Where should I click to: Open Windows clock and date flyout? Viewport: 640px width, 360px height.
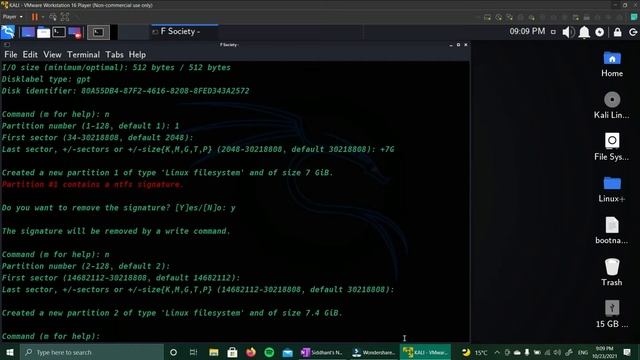[604, 352]
